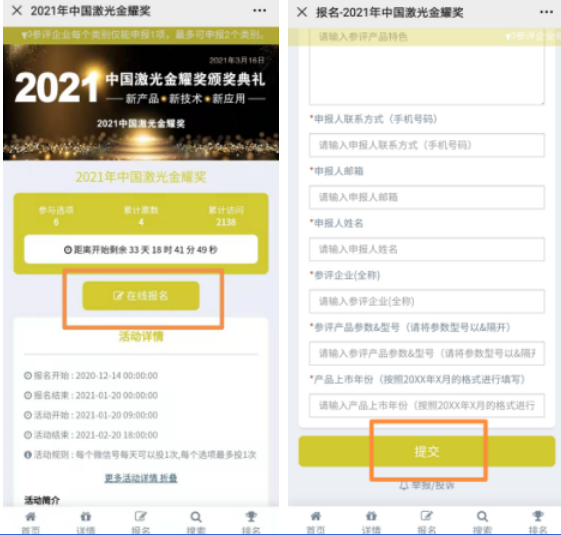Tap 排名 trophy icon in left bottom bar

(x=251, y=522)
